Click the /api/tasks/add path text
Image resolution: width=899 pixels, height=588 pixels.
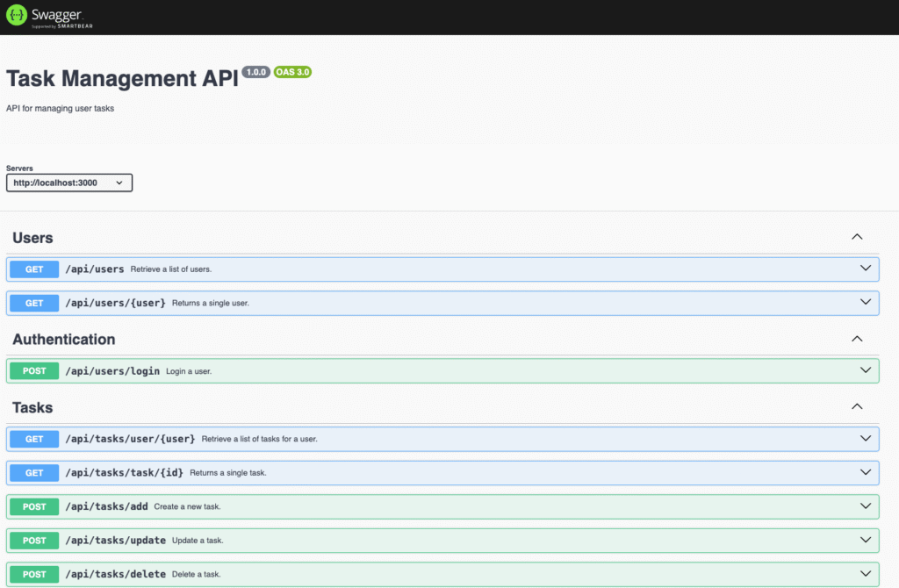pyautogui.click(x=106, y=506)
